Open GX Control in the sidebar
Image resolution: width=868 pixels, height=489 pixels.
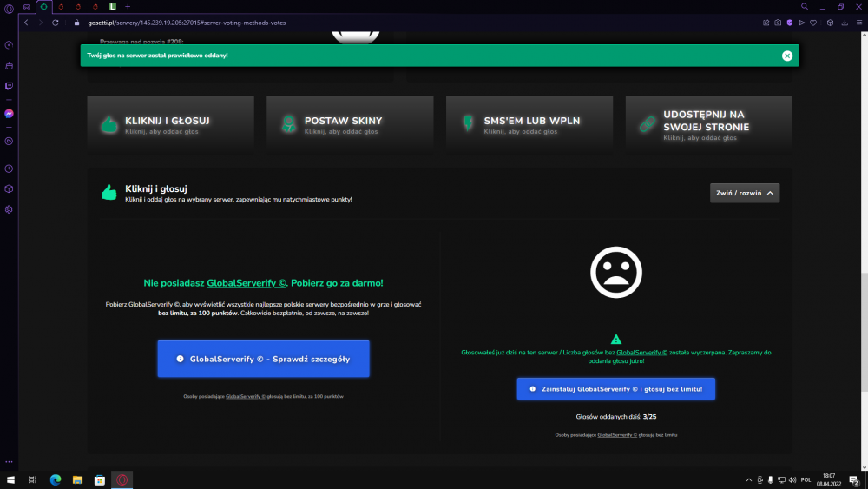point(9,45)
